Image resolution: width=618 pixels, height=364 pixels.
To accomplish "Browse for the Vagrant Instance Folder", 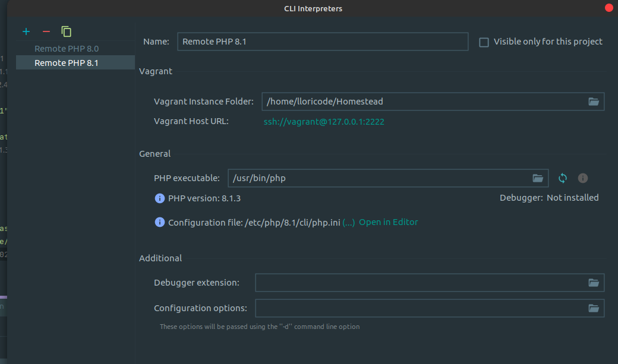I will [593, 101].
